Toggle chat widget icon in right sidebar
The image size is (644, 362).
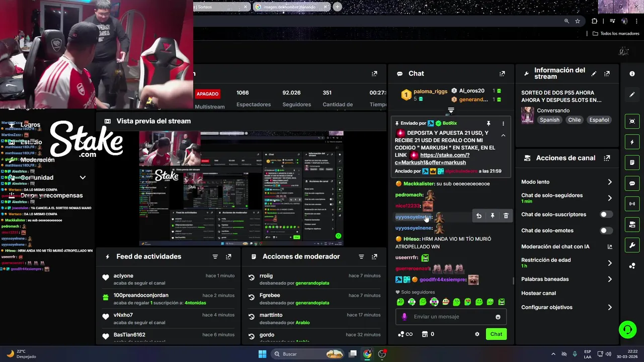632,184
